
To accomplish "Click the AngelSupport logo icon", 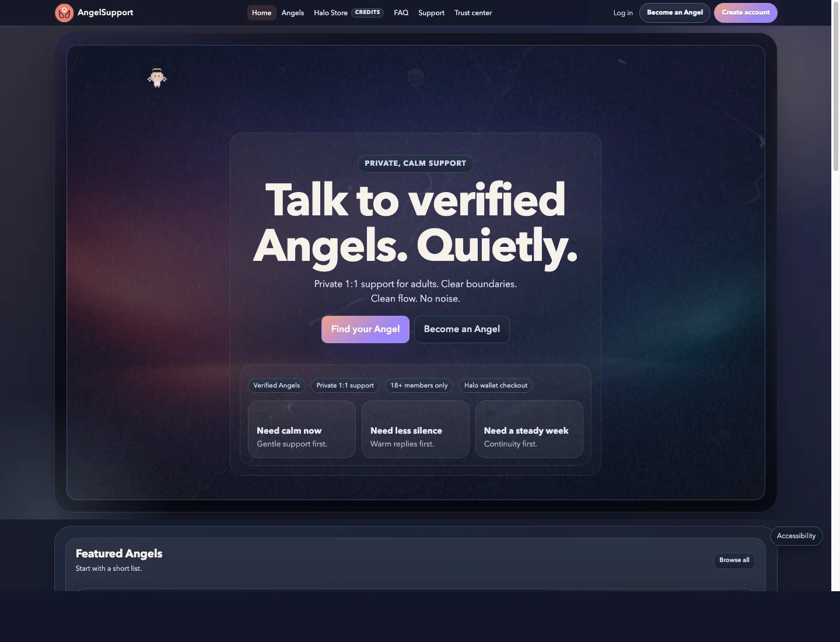I will 64,12.
